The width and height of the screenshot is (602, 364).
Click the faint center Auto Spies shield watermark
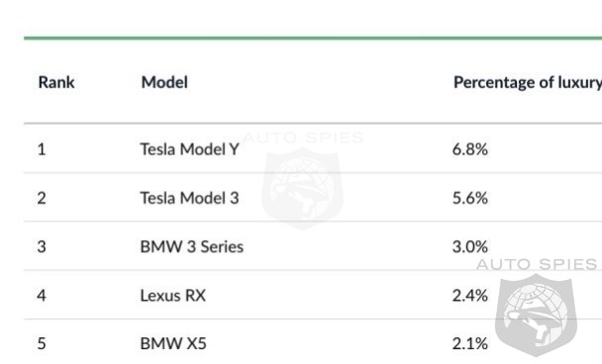[x=303, y=188]
